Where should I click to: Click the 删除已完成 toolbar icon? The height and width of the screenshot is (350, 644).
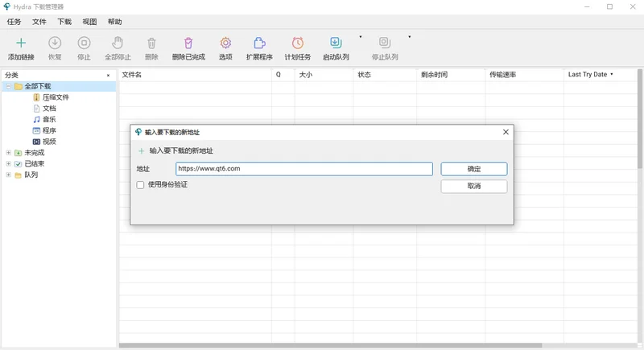pos(188,43)
